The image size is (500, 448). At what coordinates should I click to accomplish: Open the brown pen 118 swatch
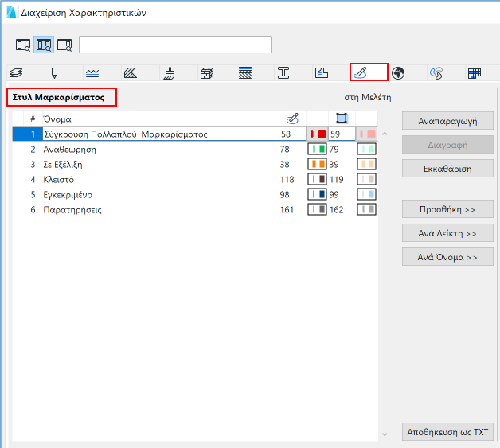click(317, 179)
